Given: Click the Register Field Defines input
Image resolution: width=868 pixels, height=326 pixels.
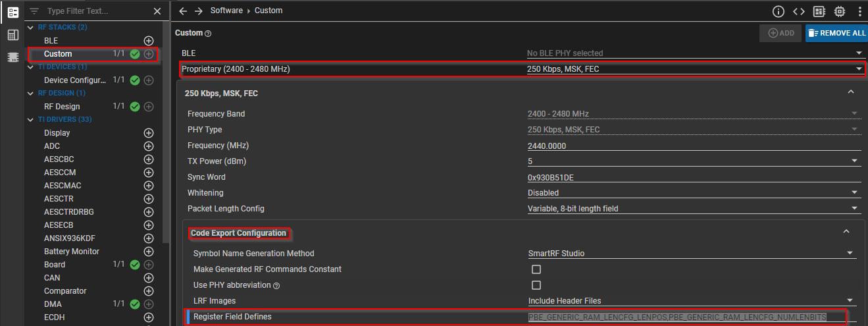Looking at the screenshot, I should pyautogui.click(x=692, y=317).
